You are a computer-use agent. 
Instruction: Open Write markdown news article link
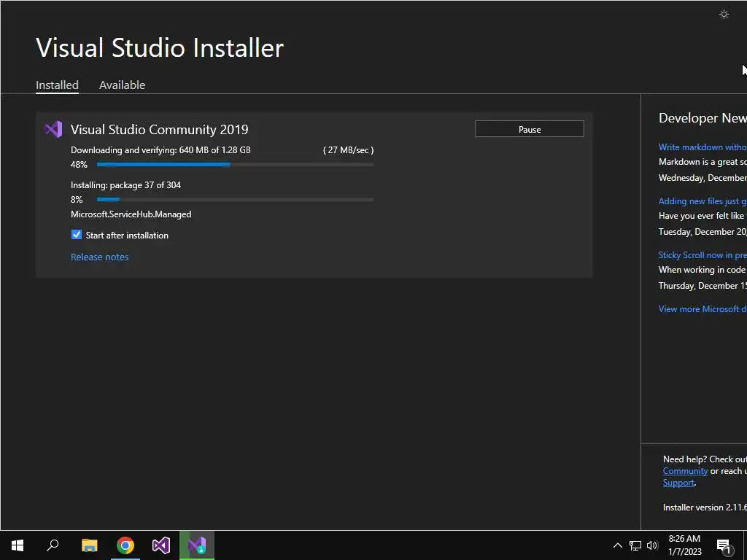coord(703,147)
